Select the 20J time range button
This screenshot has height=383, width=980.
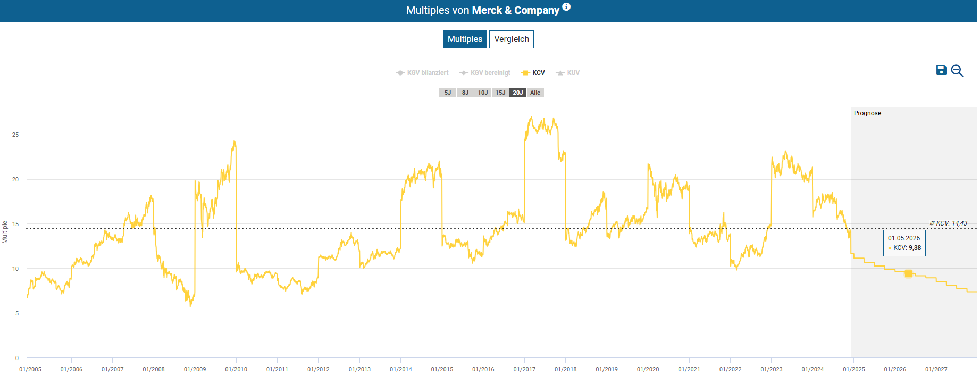pyautogui.click(x=518, y=93)
